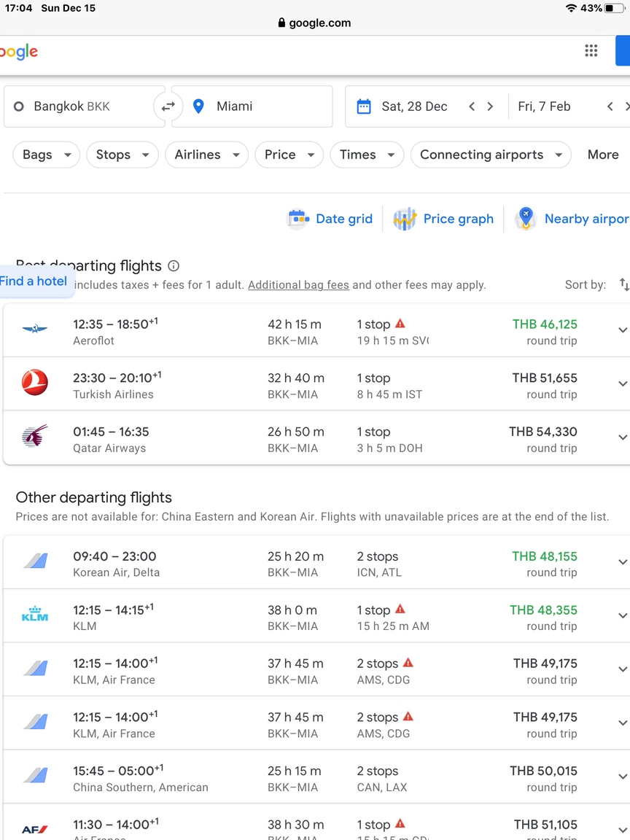Show the Price graph

click(443, 219)
